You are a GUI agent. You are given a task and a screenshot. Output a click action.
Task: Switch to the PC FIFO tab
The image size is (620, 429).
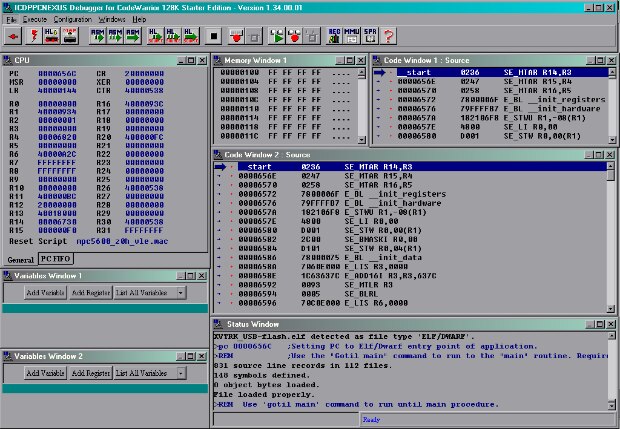(55, 259)
